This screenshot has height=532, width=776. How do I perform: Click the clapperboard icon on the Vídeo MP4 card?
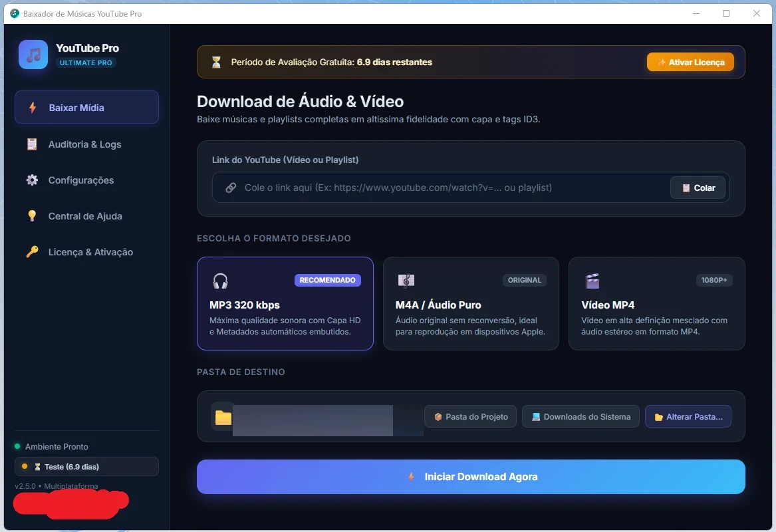coord(592,281)
